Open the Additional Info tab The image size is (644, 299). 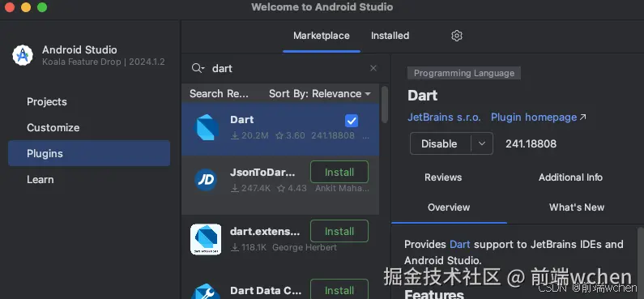pos(570,177)
